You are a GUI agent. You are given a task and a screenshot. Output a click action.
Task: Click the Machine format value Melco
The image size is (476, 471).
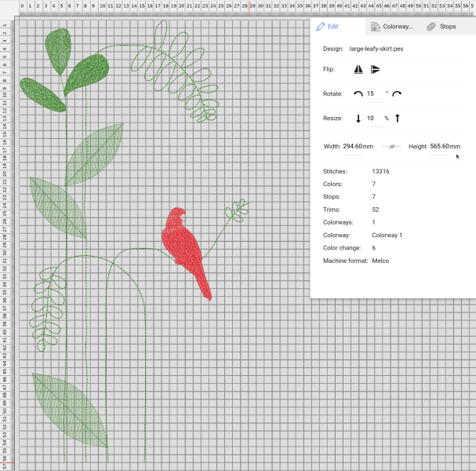coord(380,261)
